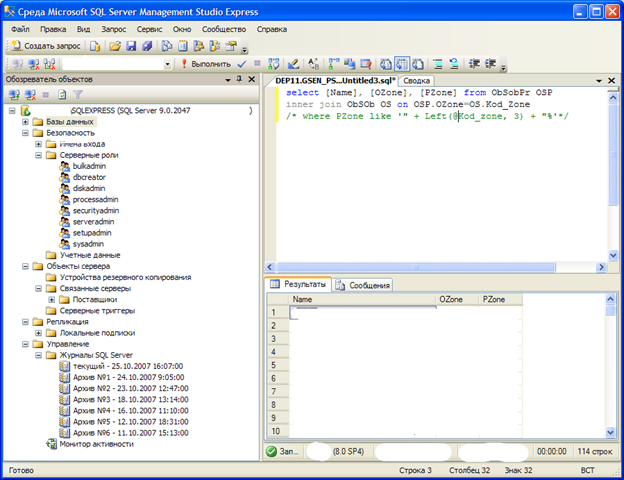Open the Монитор активности item
This screenshot has width=624, height=480.
96,444
